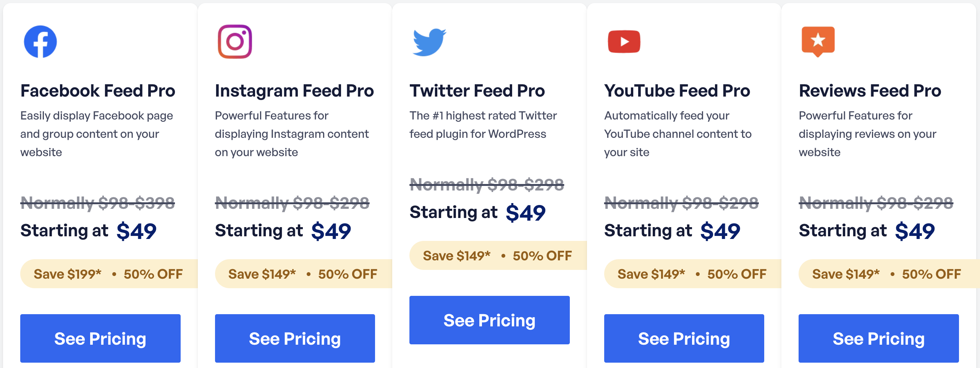This screenshot has height=368, width=980.
Task: Click YouTube's Starting at $49 price
Action: click(672, 231)
